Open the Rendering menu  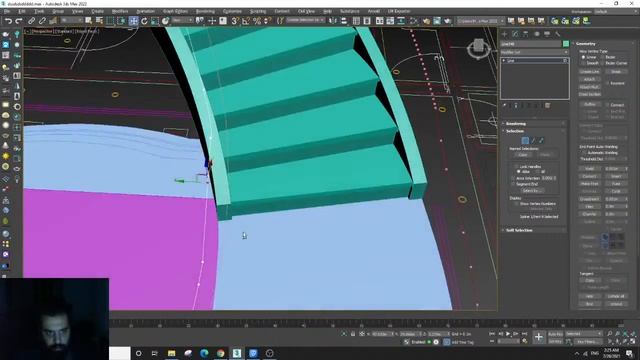point(205,11)
